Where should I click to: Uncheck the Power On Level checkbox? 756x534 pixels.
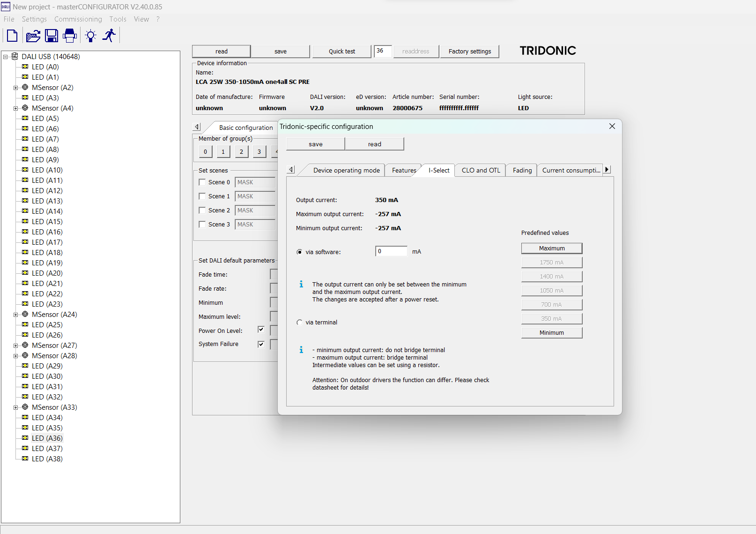[261, 330]
